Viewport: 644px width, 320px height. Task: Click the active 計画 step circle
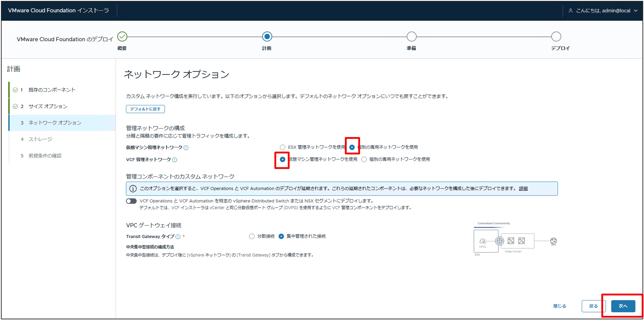coord(267,37)
